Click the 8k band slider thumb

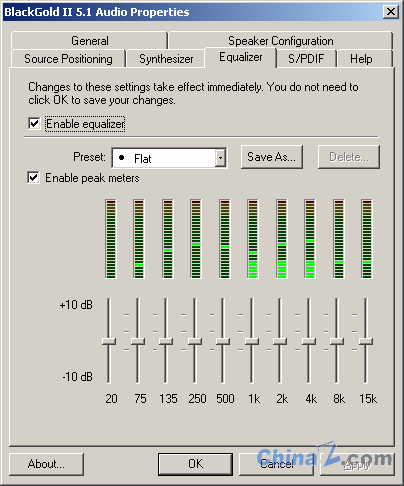337,341
